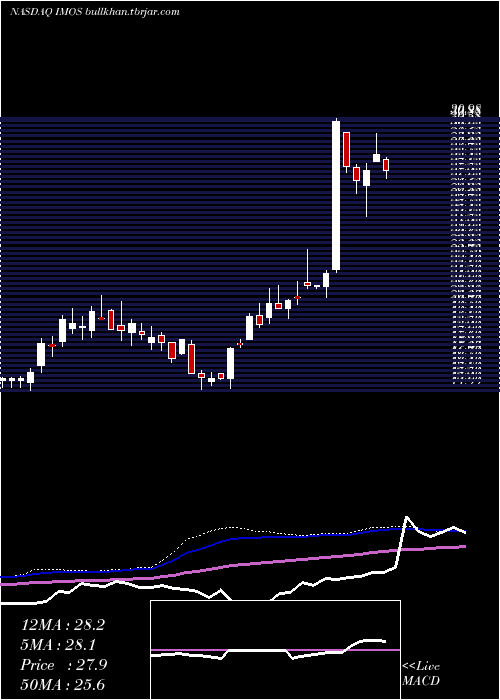Click the last red candlestick
The image size is (500, 700).
point(386,165)
